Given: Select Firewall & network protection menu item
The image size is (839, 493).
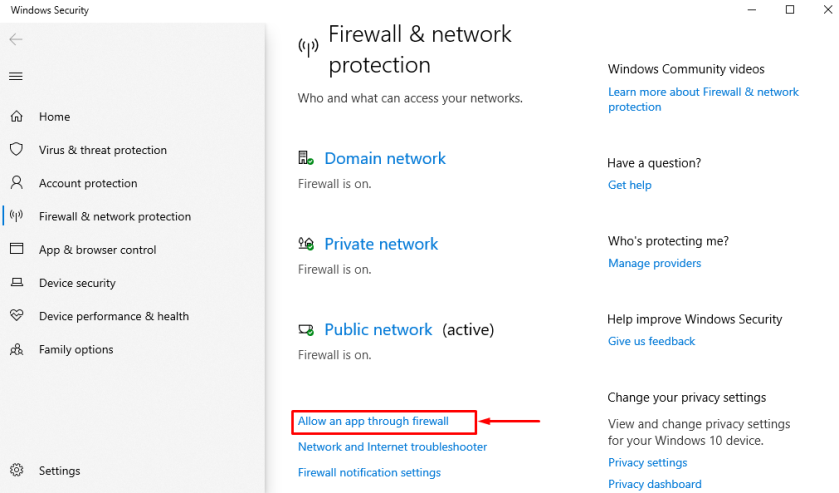Looking at the screenshot, I should [114, 216].
